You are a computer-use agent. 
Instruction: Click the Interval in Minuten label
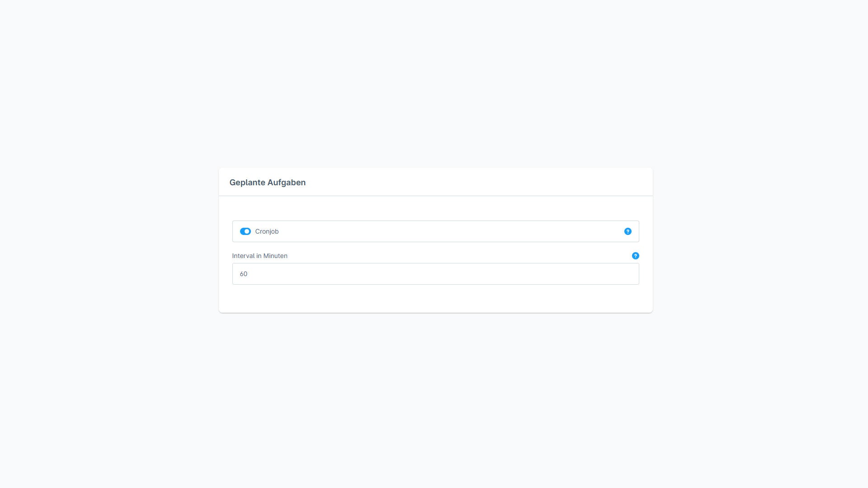tap(259, 256)
